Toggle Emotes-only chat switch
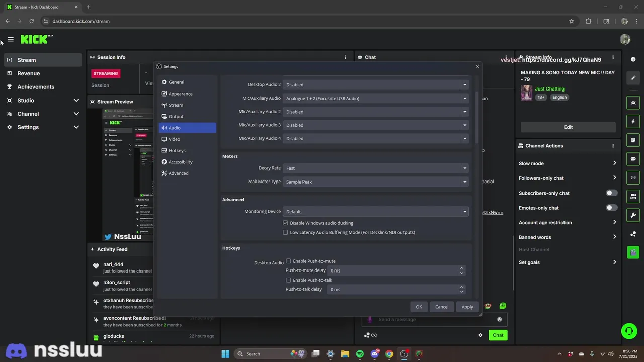 (611, 208)
